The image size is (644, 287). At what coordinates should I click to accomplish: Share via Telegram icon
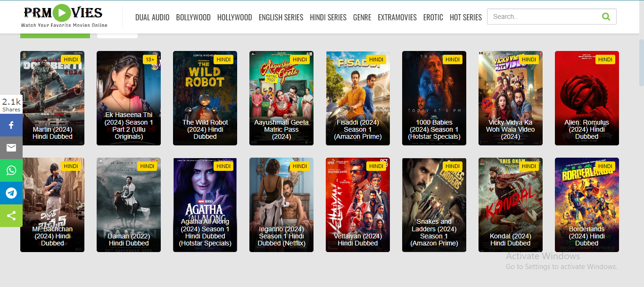(x=11, y=193)
